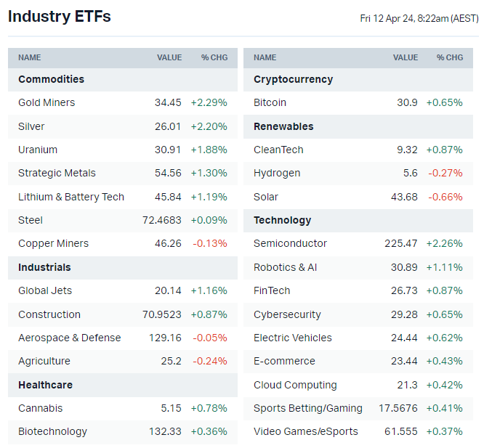Open the Biotechnology ETF entry
This screenshot has height=448, width=484.
52,431
